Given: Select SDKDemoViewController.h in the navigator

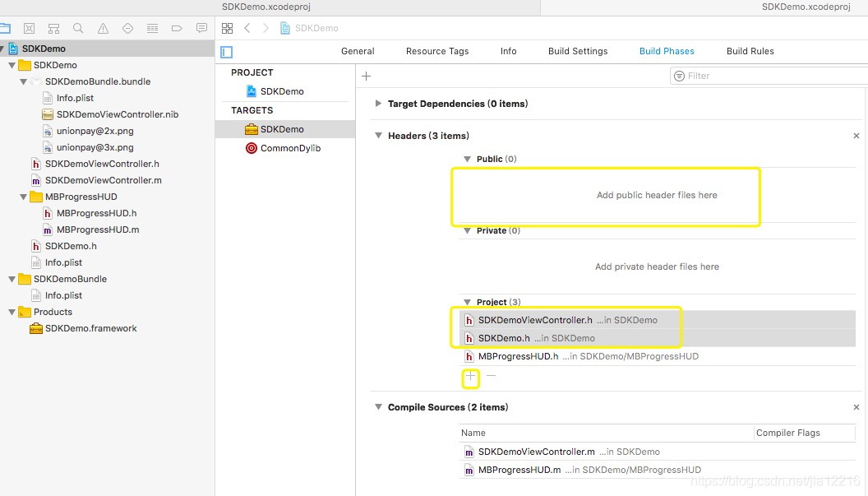Looking at the screenshot, I should [102, 164].
